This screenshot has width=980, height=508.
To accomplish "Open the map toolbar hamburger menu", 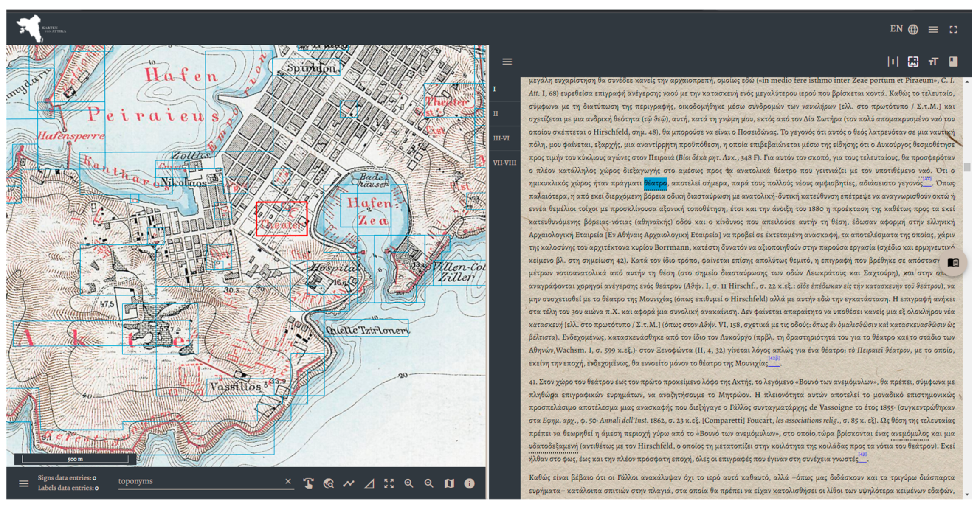I will click(24, 483).
